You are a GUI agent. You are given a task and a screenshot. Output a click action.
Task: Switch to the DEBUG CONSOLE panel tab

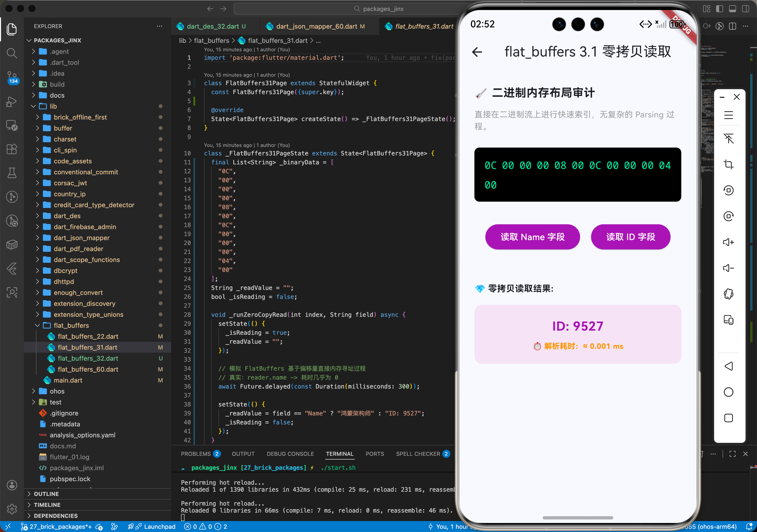click(290, 454)
